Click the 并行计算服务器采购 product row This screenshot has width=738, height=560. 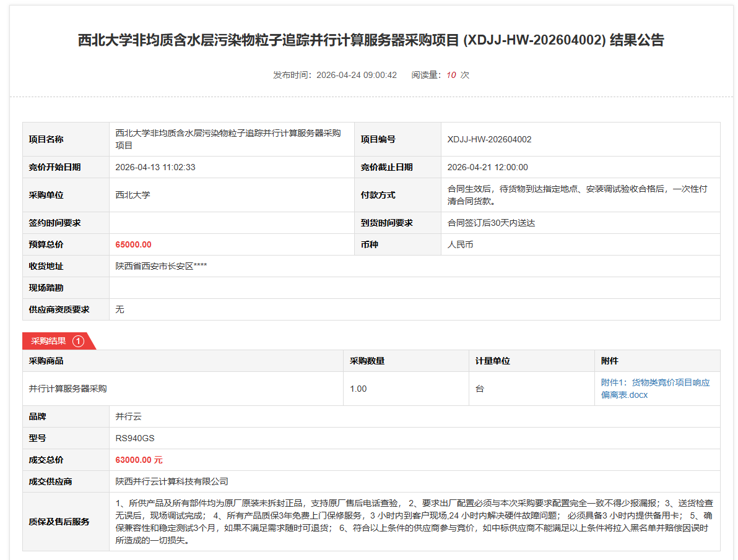[x=68, y=389]
